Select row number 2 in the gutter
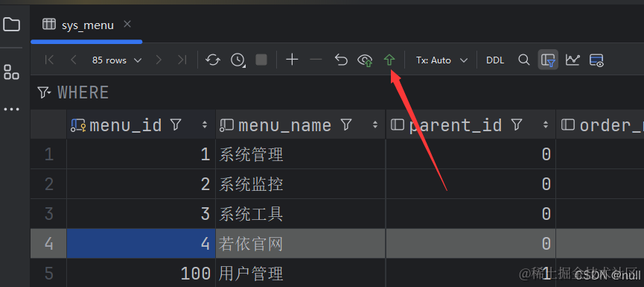 (x=48, y=184)
